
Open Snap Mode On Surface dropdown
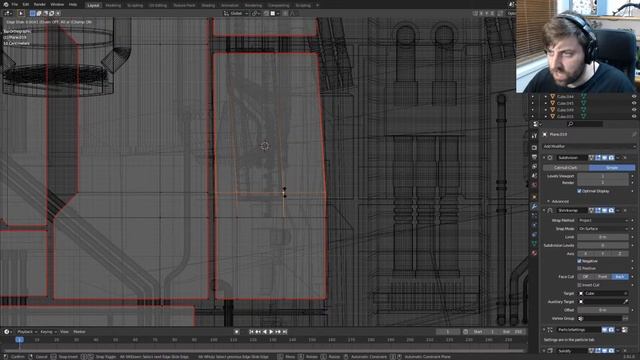[603, 229]
